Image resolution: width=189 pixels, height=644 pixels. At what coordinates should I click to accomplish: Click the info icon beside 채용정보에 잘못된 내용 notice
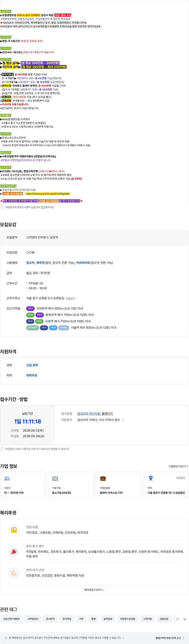2,207
